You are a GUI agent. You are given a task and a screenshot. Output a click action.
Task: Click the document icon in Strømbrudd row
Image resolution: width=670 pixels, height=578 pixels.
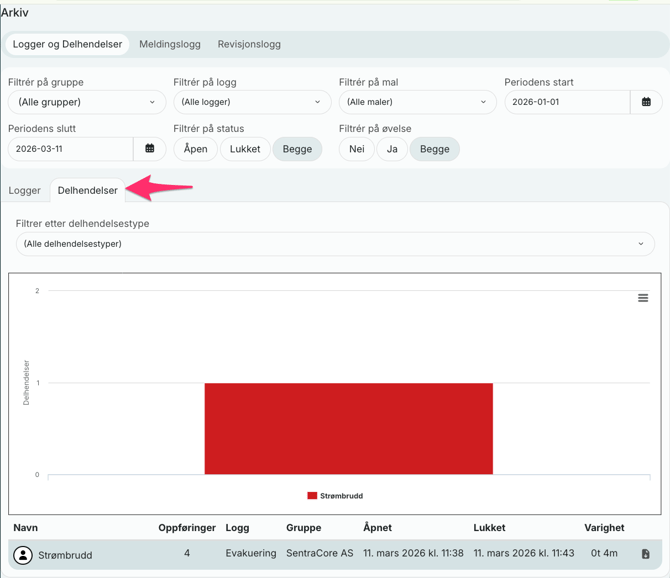click(x=645, y=554)
